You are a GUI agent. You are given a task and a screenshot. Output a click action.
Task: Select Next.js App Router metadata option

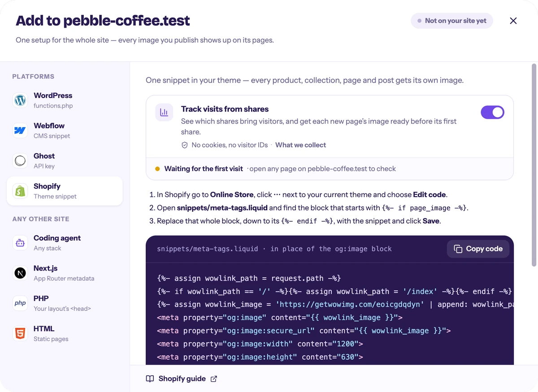point(65,273)
